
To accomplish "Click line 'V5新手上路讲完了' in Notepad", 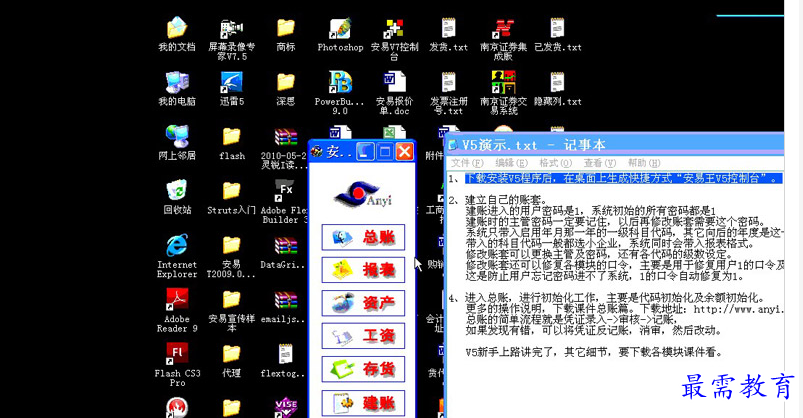I will point(594,352).
